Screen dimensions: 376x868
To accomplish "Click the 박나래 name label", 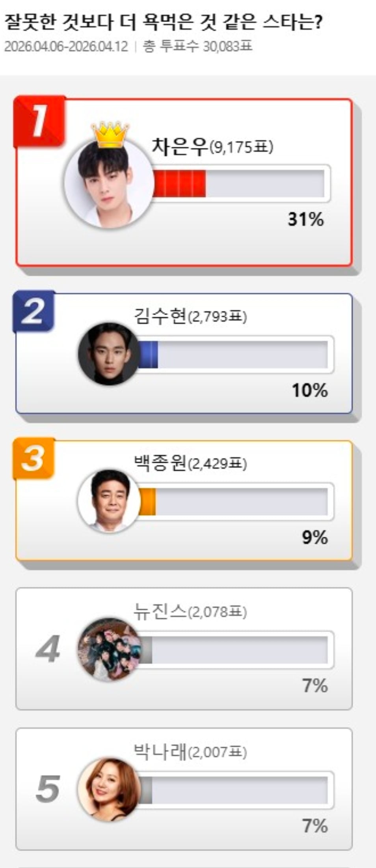I will [x=160, y=752].
